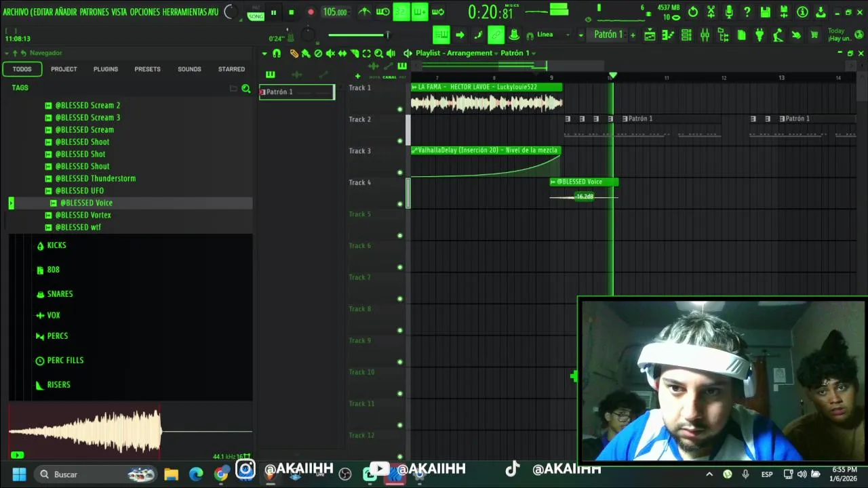Screen dimensions: 868x488
Task: Select the LA FAMA - HECTOR LAVOE audio clip
Action: [486, 98]
